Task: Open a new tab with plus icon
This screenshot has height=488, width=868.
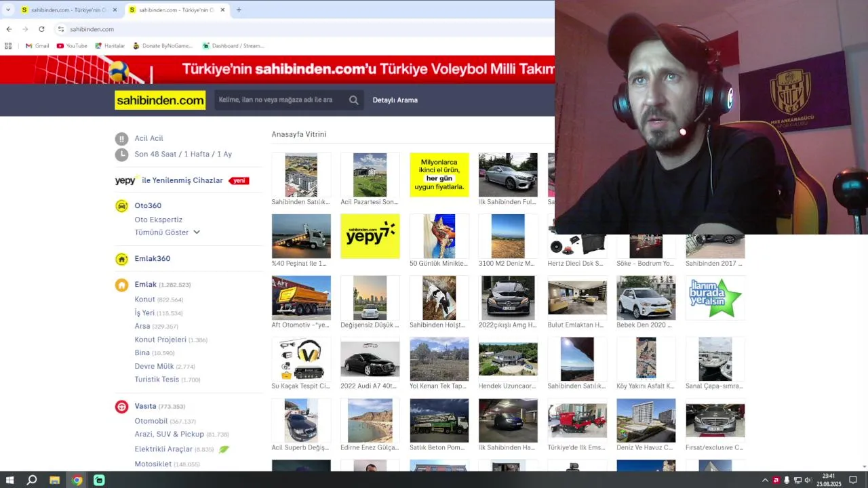Action: 239,10
